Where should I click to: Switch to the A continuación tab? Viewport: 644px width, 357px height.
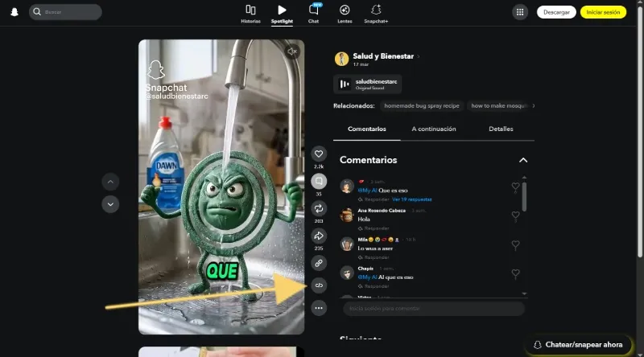point(434,129)
